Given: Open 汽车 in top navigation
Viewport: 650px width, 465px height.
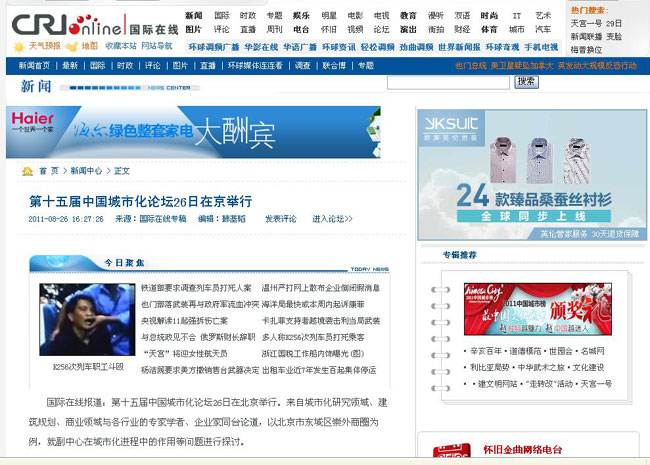Looking at the screenshot, I should (x=543, y=29).
